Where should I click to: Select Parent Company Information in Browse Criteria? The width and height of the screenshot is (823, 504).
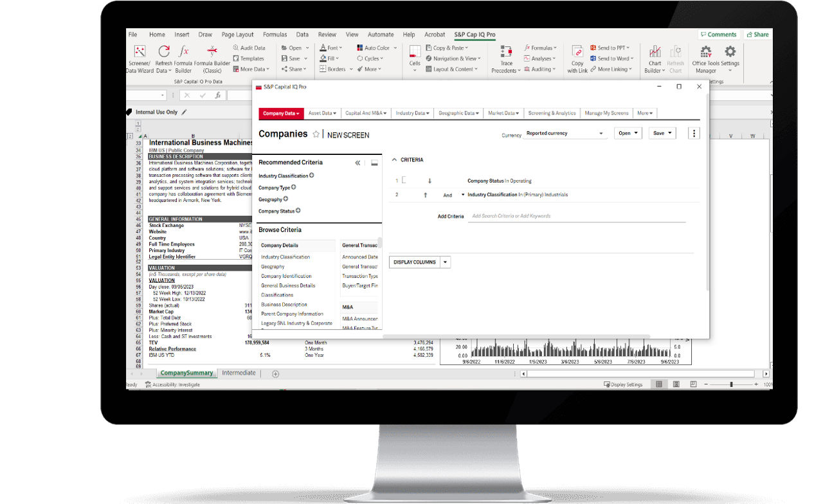pyautogui.click(x=292, y=314)
